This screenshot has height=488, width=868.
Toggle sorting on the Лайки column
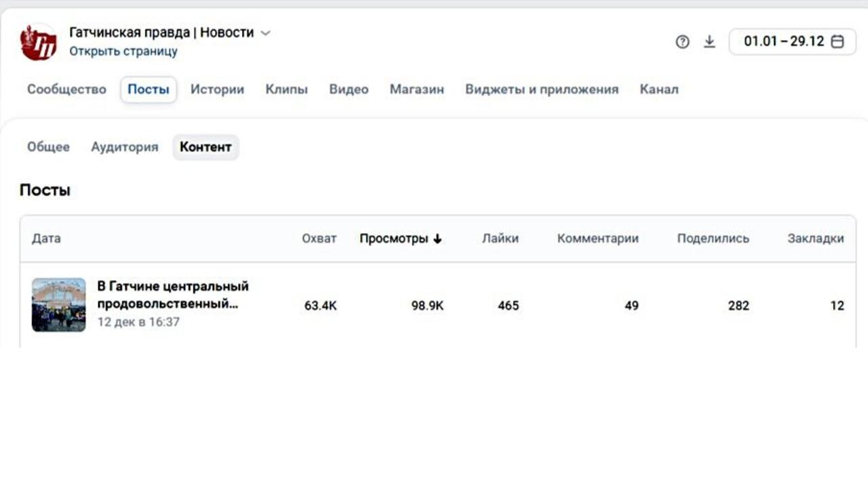click(x=500, y=239)
